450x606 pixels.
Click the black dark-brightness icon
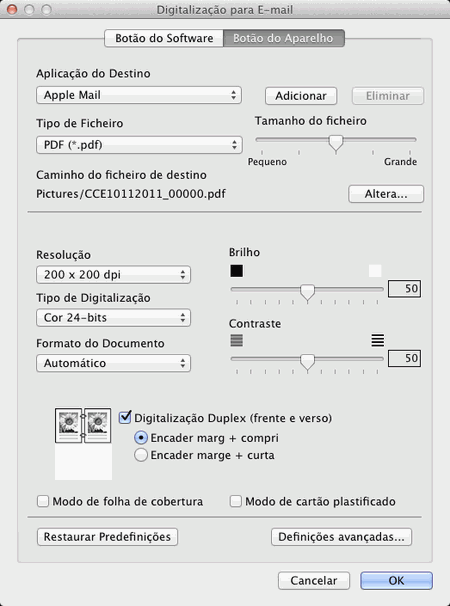tap(237, 271)
